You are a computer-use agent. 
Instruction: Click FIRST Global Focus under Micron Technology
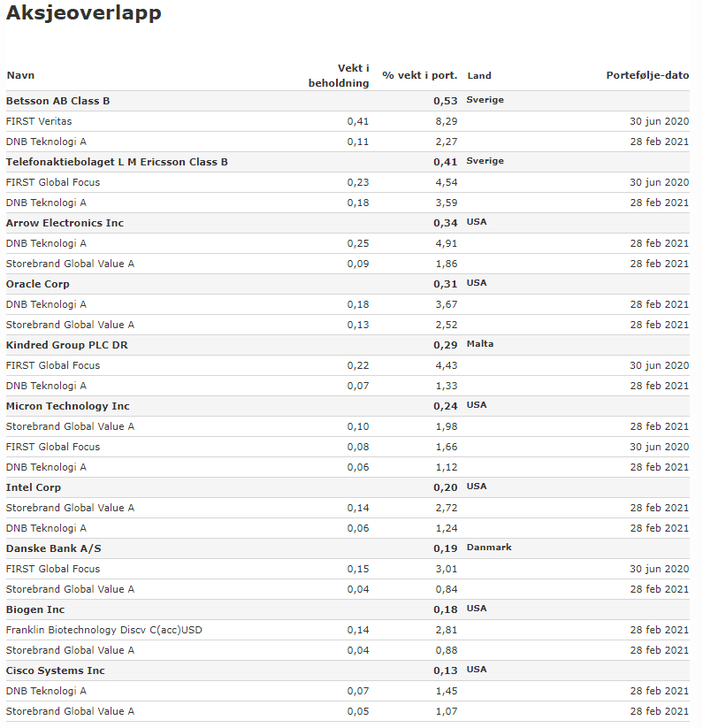53,447
